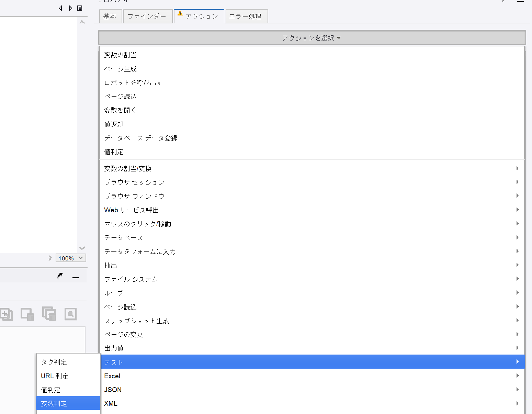
Task: Switch to the アクション tab
Action: tap(199, 16)
